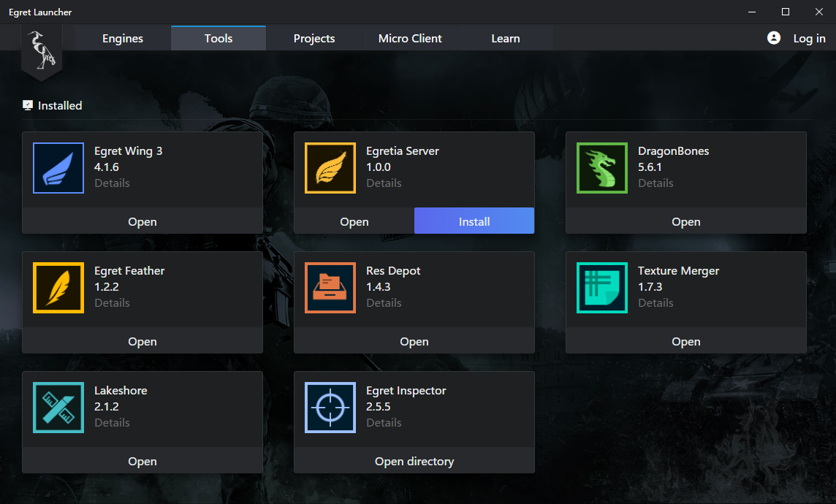This screenshot has width=836, height=504.
Task: Click the Texture Merger title text
Action: click(679, 271)
